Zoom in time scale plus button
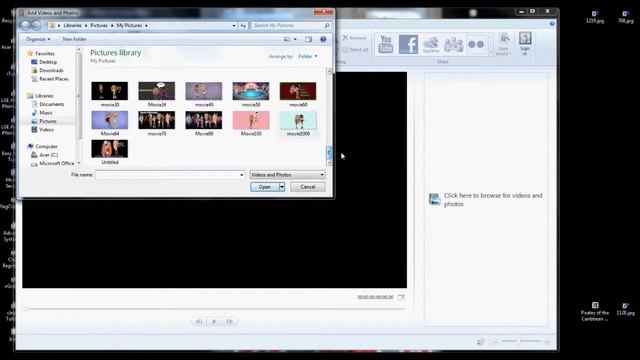This screenshot has width=640, height=360. point(547,342)
